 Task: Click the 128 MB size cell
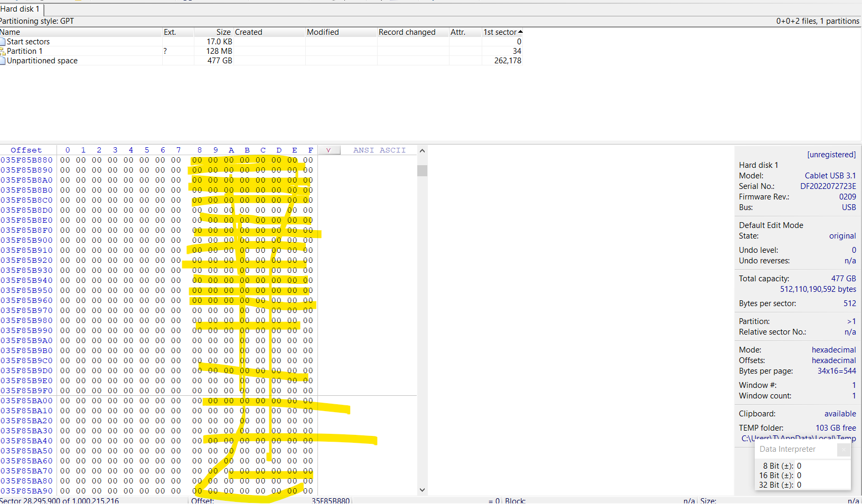click(219, 51)
